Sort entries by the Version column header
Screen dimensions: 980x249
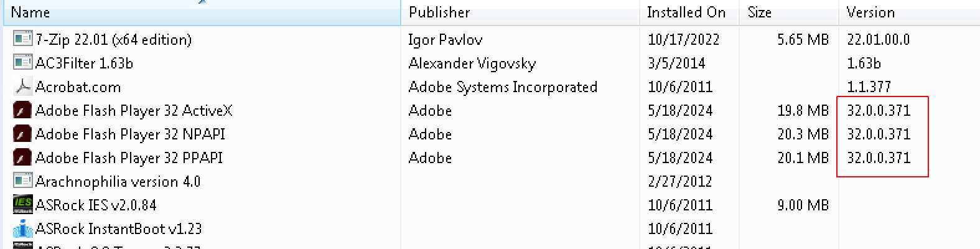pos(909,12)
